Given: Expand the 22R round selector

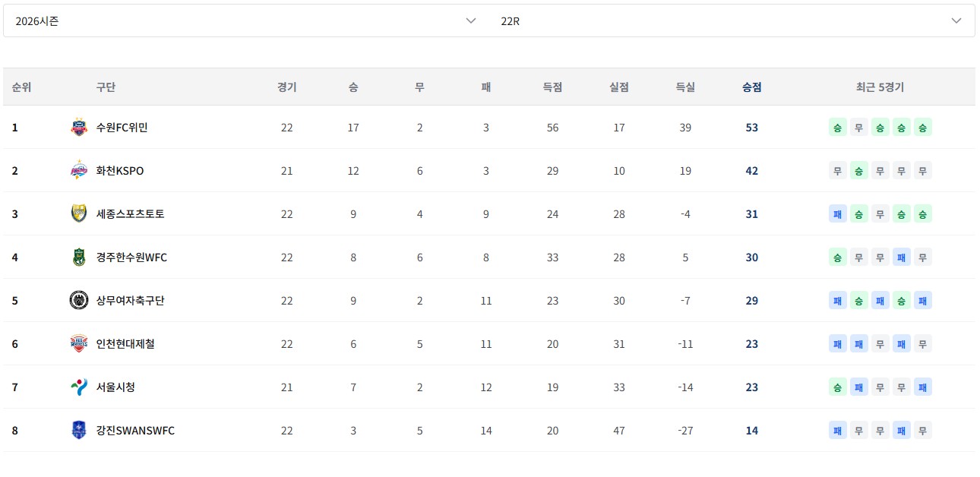Looking at the screenshot, I should tap(732, 21).
